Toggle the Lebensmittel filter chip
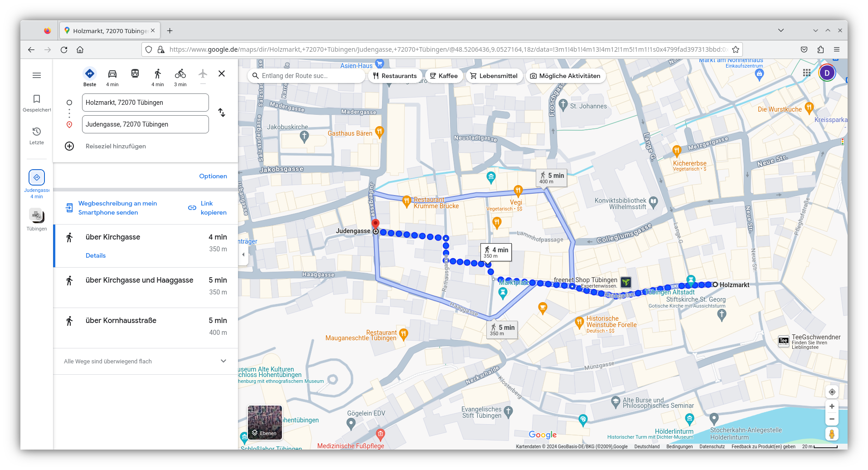The height and width of the screenshot is (470, 868). [x=494, y=76]
